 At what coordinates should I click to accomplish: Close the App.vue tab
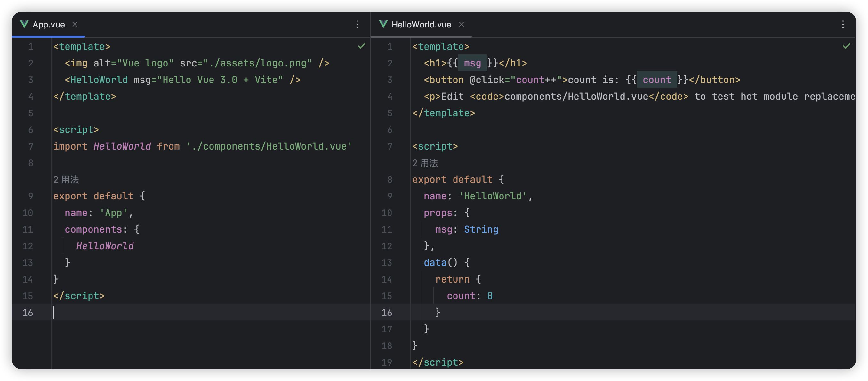(x=75, y=24)
